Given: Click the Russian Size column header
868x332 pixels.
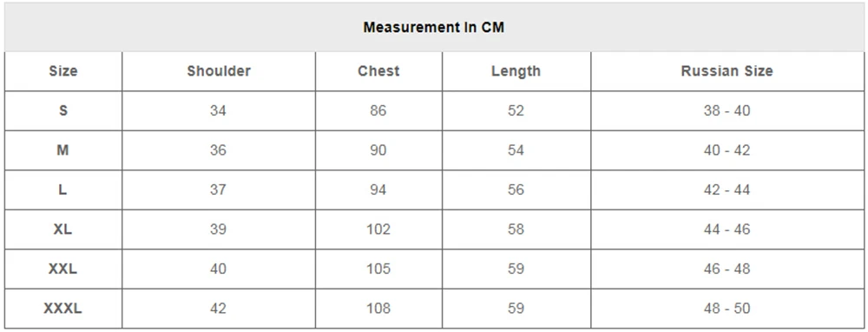Looking at the screenshot, I should click(x=727, y=71).
